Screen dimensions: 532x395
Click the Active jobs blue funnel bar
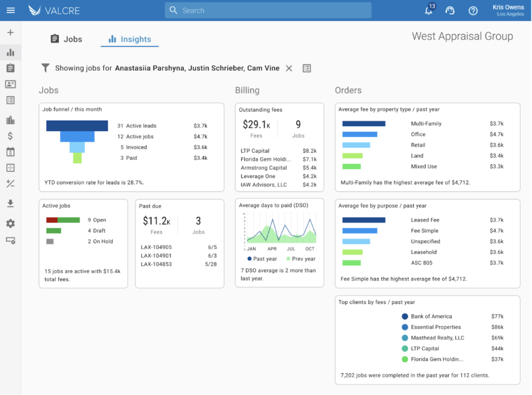tap(77, 136)
